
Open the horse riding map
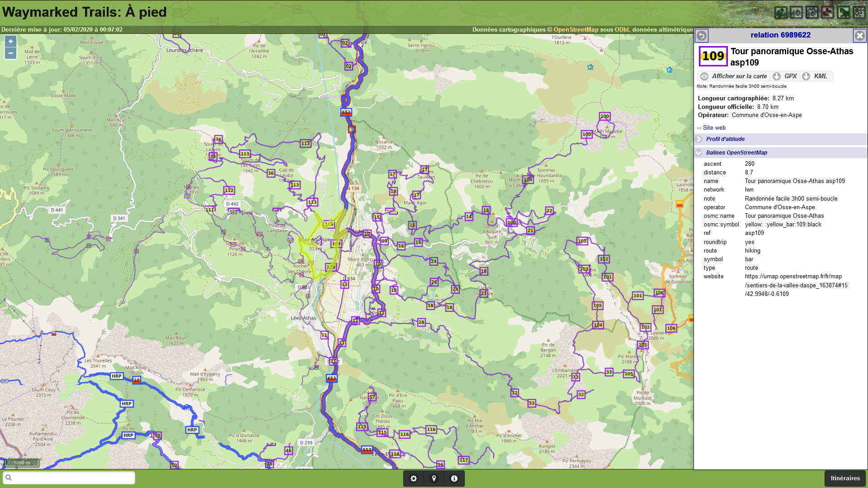pyautogui.click(x=843, y=12)
